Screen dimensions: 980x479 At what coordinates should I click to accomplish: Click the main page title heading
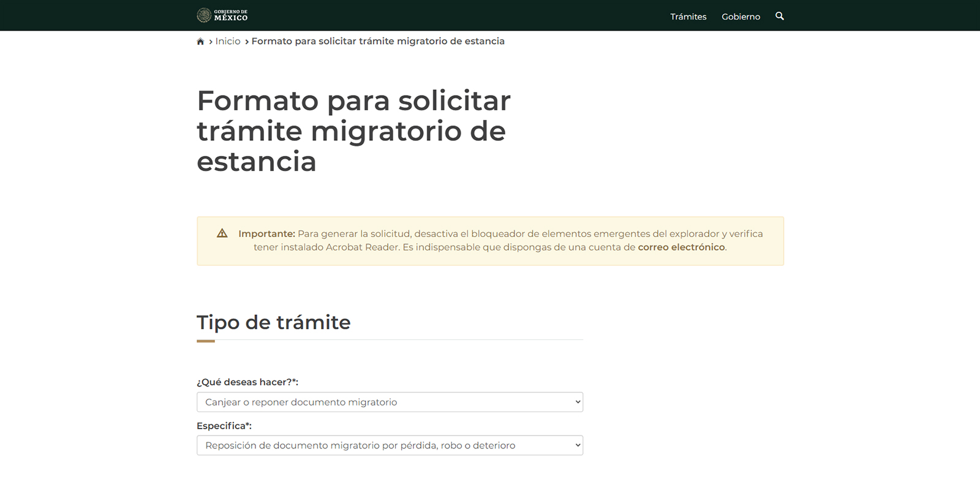[x=353, y=131]
